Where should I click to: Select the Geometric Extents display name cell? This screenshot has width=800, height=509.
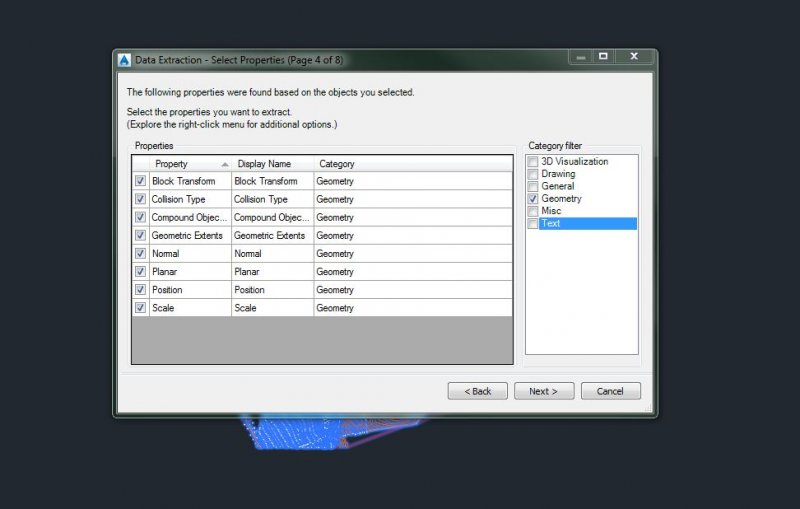coord(272,235)
